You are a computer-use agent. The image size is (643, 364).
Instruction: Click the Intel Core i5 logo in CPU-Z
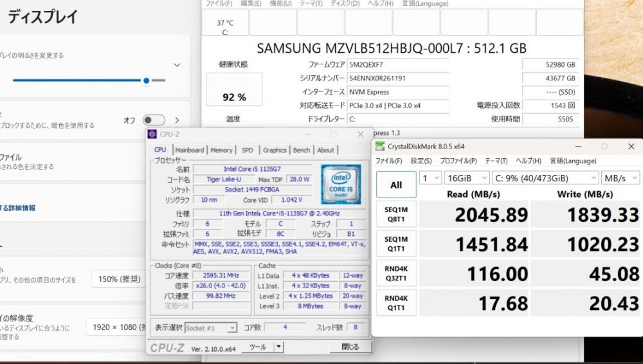click(x=341, y=185)
